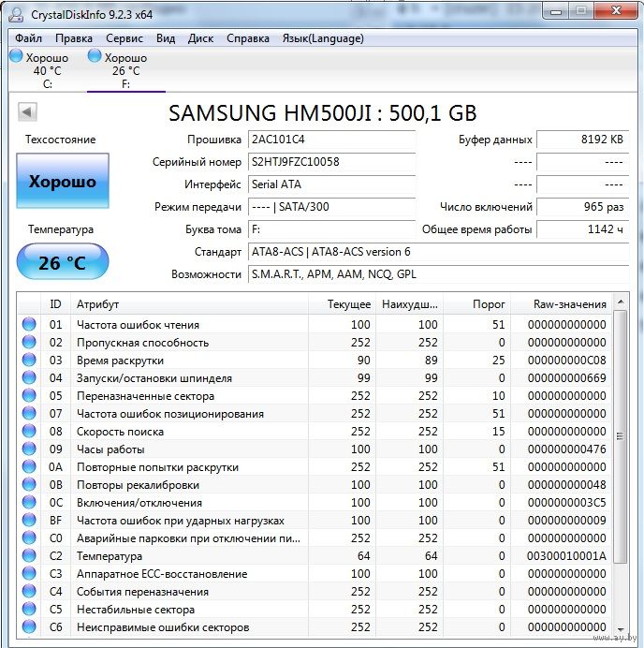Click status orb for attribute C6 row

click(x=29, y=626)
